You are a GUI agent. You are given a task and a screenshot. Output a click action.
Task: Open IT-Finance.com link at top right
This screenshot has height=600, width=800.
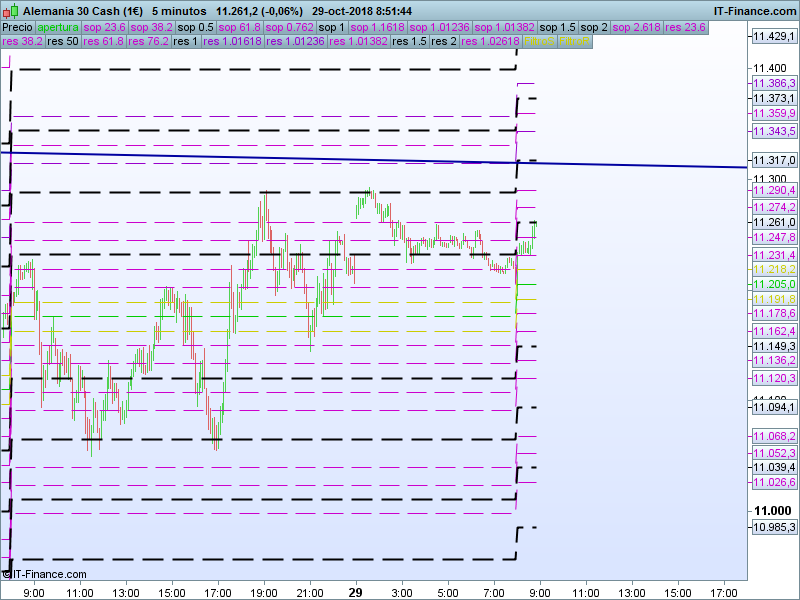(x=754, y=10)
